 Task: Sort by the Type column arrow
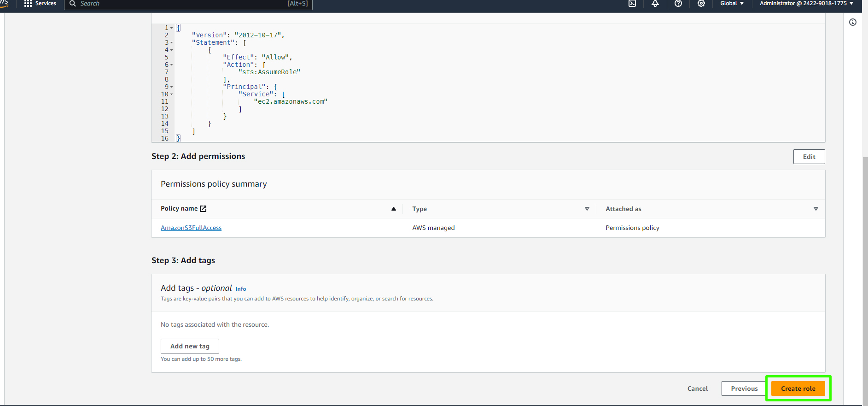[587, 209]
